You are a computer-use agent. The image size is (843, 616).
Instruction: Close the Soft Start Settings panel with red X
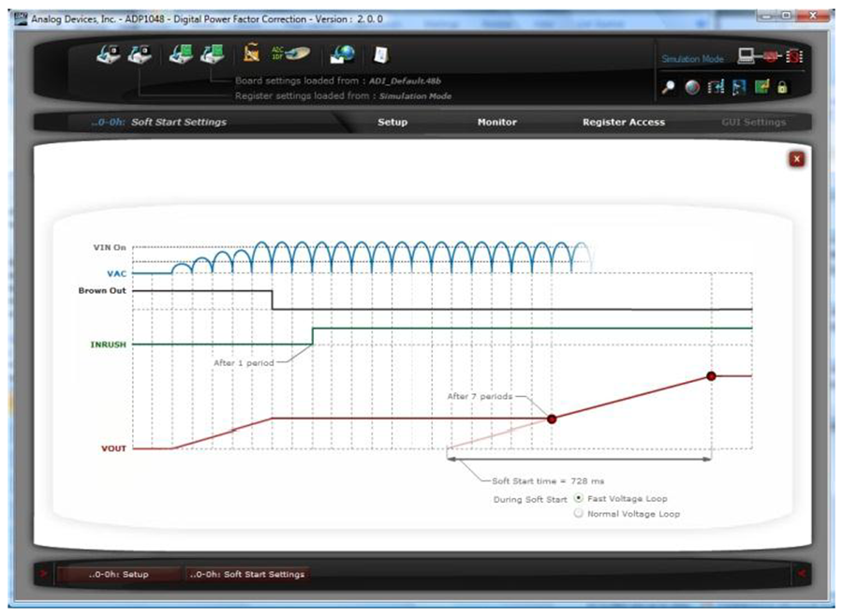pos(797,159)
